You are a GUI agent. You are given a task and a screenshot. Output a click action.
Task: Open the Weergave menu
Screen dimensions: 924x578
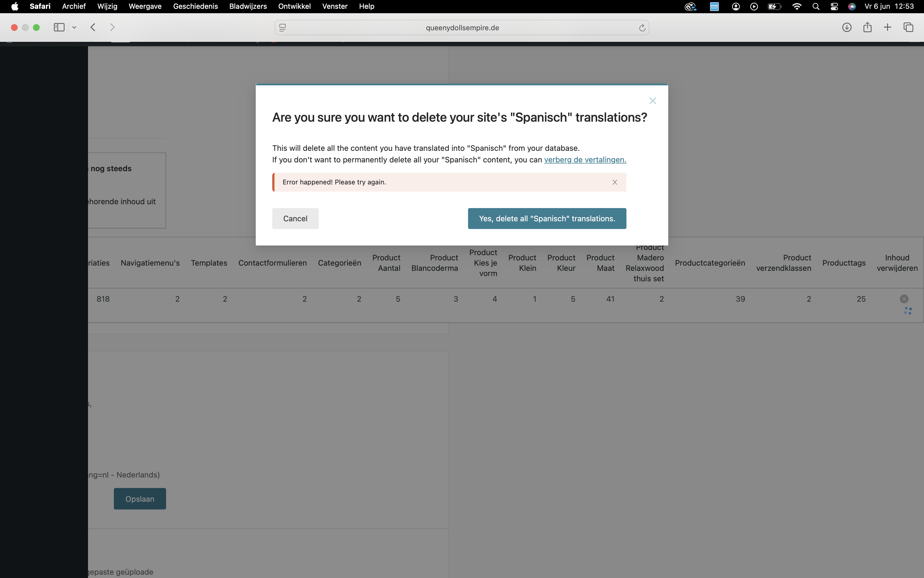coord(145,7)
